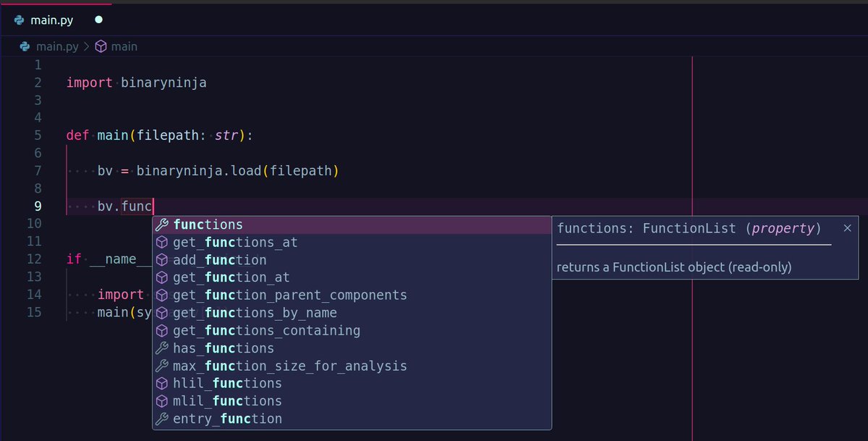Click wrench icon beside max_function_size_for_analysis
The image size is (868, 441).
[162, 366]
